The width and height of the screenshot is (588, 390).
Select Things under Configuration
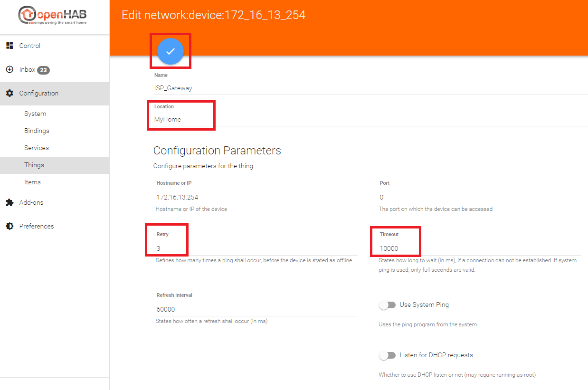click(55, 165)
